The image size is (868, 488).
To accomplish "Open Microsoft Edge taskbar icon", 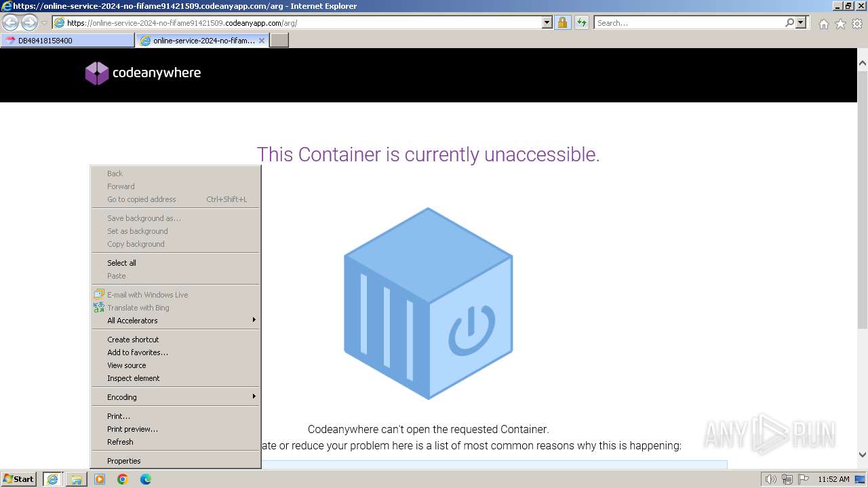I will [x=146, y=479].
